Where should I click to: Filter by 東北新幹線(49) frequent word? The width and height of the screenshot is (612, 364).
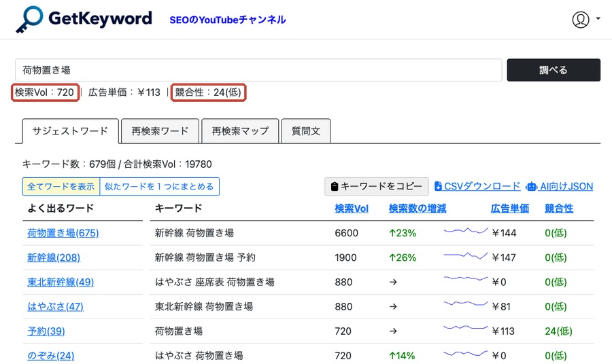tap(61, 282)
